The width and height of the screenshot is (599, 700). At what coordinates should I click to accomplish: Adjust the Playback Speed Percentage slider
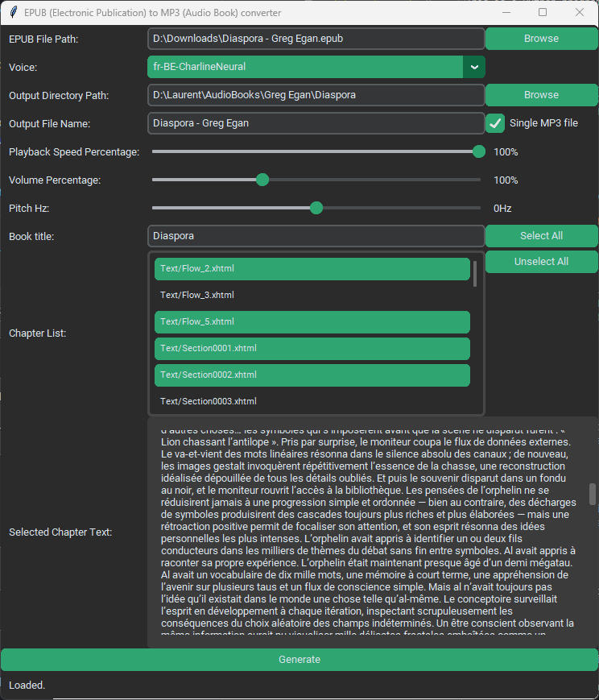point(478,151)
